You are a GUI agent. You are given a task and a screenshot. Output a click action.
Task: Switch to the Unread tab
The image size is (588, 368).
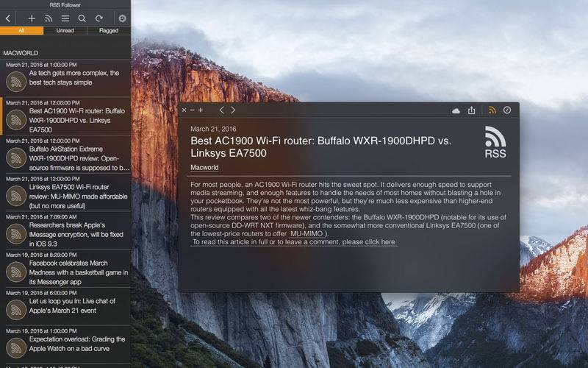point(65,30)
